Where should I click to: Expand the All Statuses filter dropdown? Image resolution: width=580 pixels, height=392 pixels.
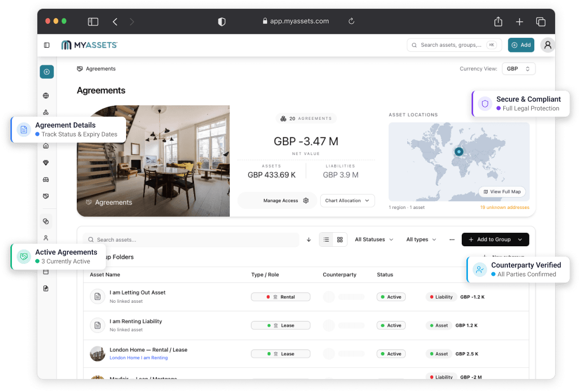click(x=374, y=240)
